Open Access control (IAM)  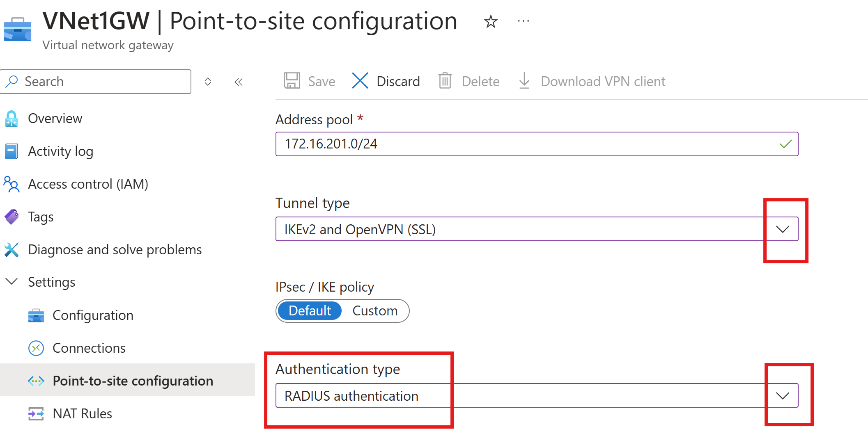88,184
